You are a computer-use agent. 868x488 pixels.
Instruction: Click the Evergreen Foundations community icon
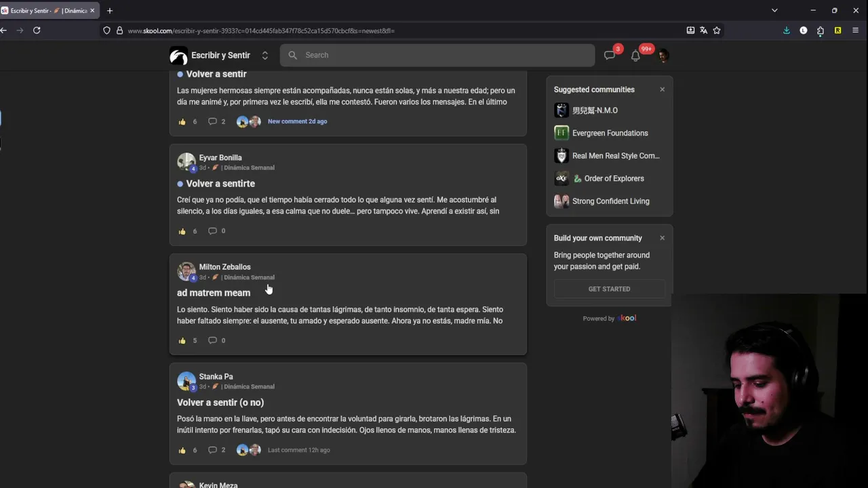(x=561, y=133)
